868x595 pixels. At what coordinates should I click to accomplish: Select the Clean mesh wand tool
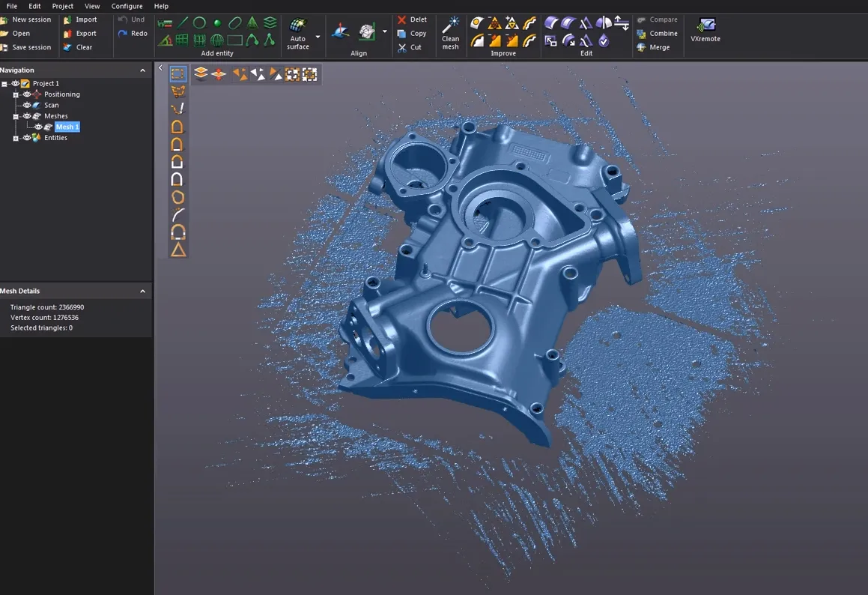(x=451, y=25)
